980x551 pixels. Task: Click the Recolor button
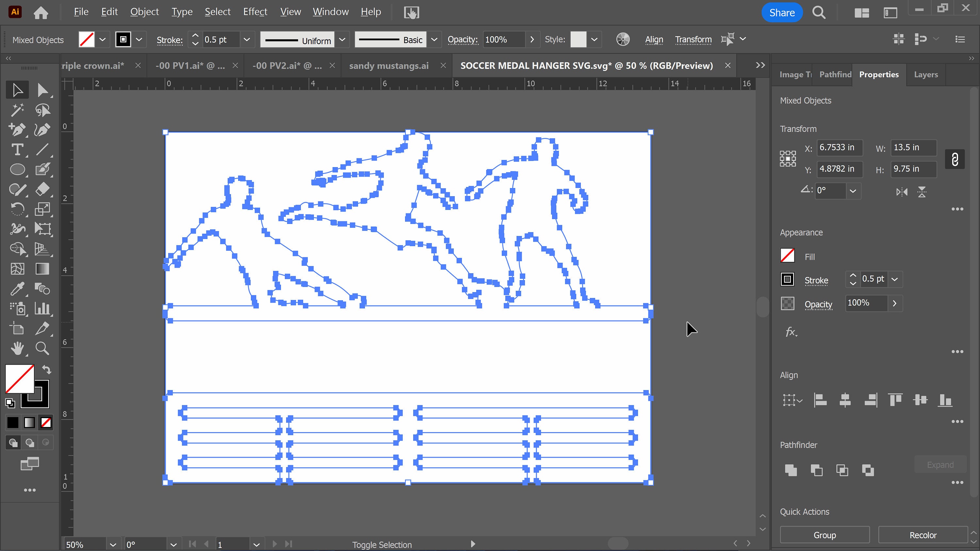point(923,535)
